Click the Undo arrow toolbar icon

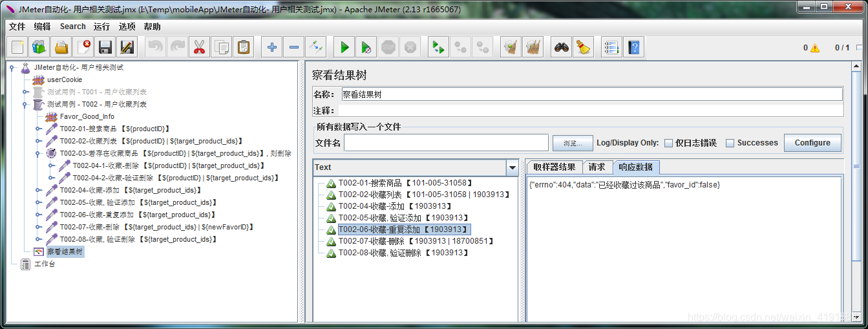click(x=156, y=47)
